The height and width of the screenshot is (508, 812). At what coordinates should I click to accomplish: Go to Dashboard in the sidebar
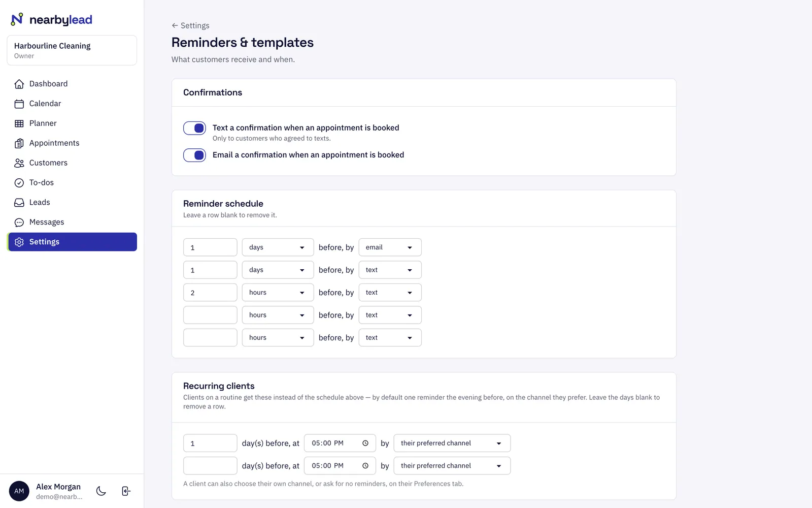coord(72,84)
